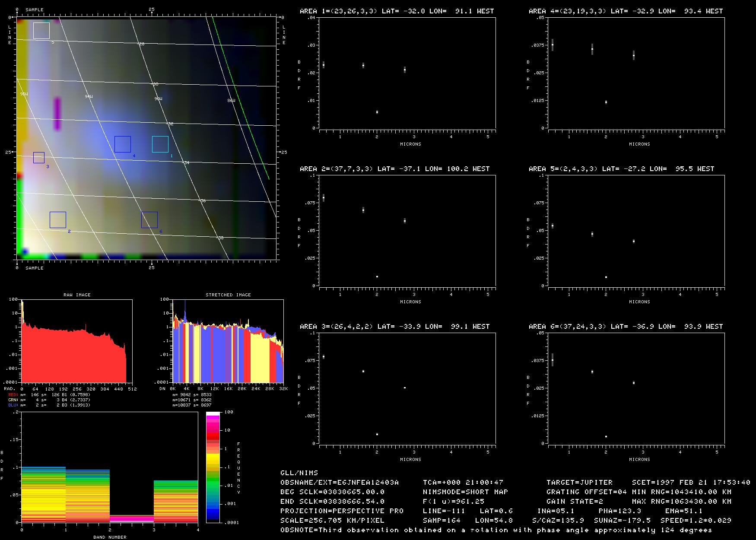Image resolution: width=756 pixels, height=540 pixels.
Task: Click the blue Area 2 box
Action: pyautogui.click(x=58, y=220)
